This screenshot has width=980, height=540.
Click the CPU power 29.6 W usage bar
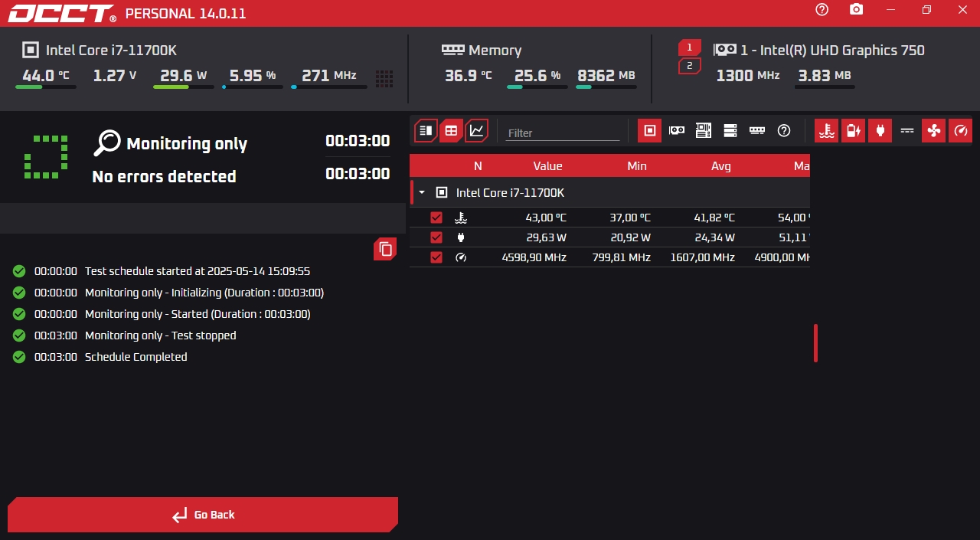click(x=184, y=87)
